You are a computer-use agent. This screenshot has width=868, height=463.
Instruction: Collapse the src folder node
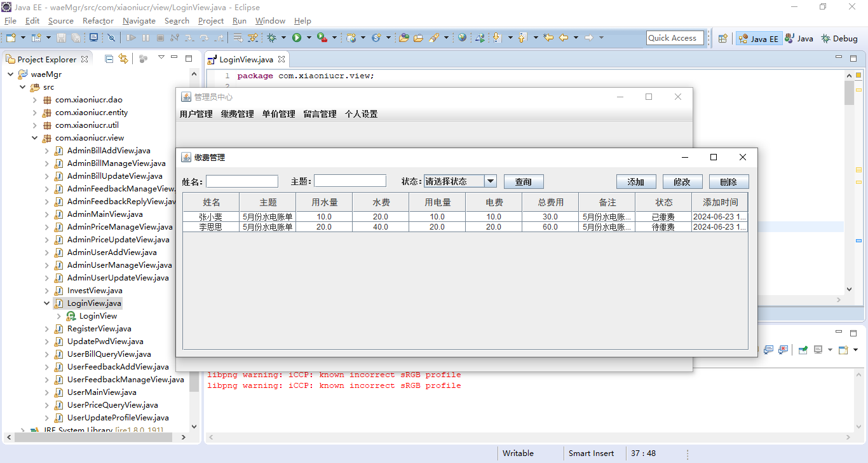[x=22, y=87]
